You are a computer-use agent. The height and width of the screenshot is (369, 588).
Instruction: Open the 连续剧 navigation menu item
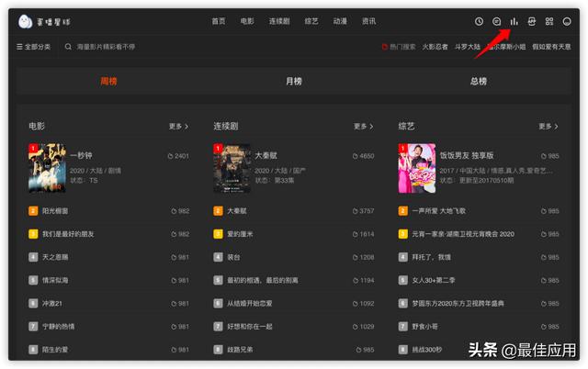point(279,21)
